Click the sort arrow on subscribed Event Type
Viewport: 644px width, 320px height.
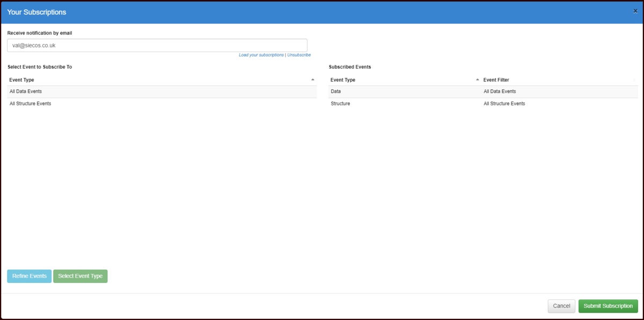477,79
